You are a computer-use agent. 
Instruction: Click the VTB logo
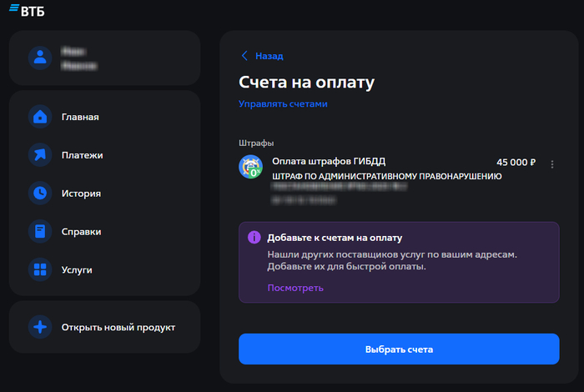[x=28, y=10]
